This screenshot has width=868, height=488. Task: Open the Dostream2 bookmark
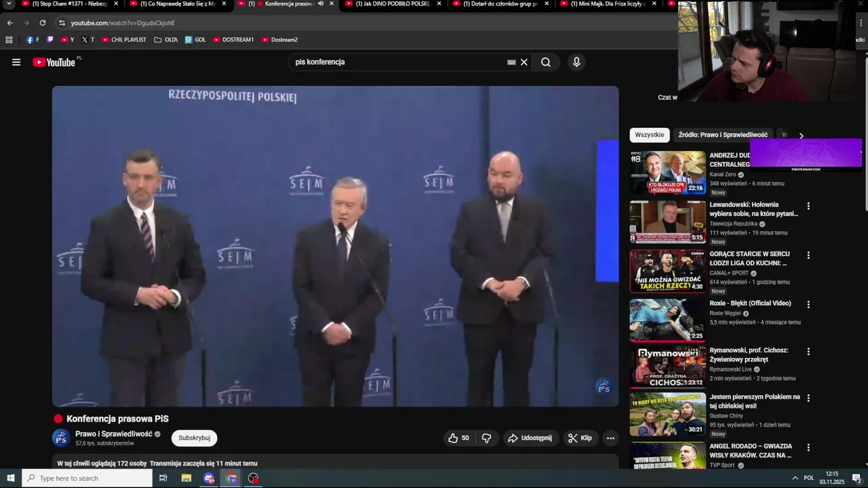pos(279,39)
